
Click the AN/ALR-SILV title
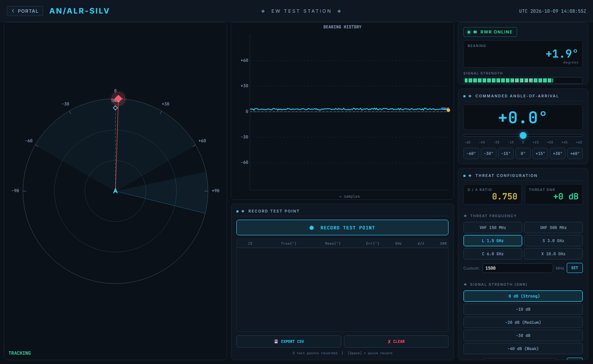tap(79, 11)
